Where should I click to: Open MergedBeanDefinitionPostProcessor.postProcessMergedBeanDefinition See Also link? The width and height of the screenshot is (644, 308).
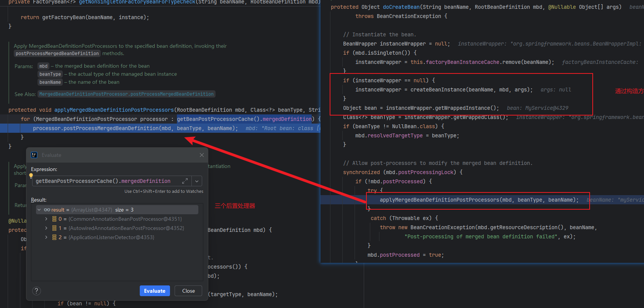click(126, 94)
